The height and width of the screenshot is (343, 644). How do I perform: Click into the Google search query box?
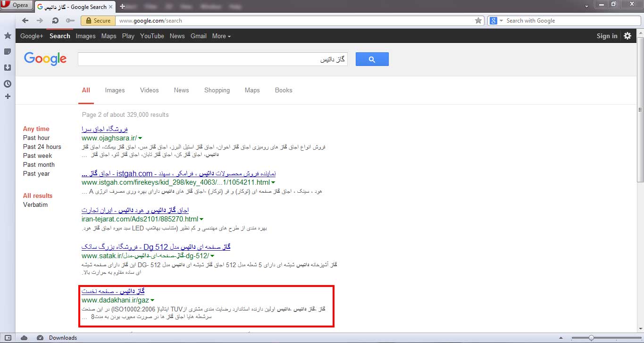(x=213, y=59)
